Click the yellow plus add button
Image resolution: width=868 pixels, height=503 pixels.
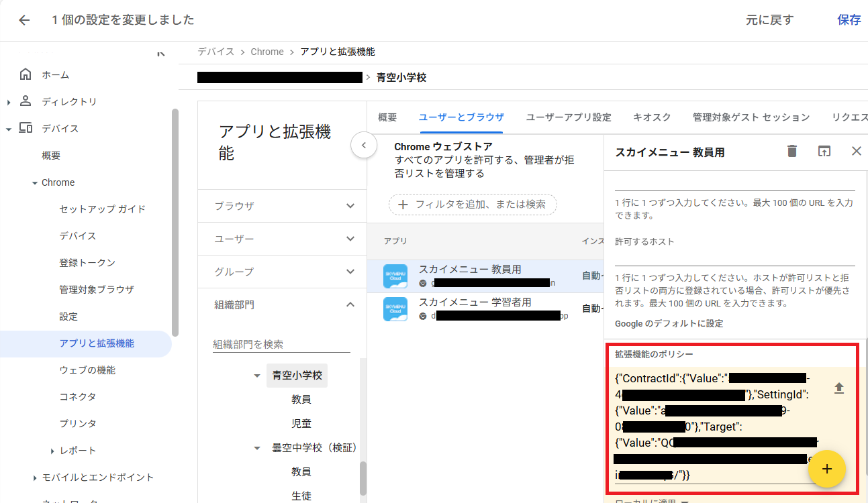tap(827, 469)
